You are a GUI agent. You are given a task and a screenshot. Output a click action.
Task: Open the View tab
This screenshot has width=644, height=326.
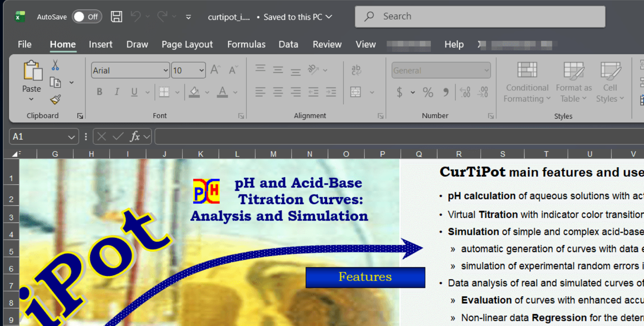point(366,45)
